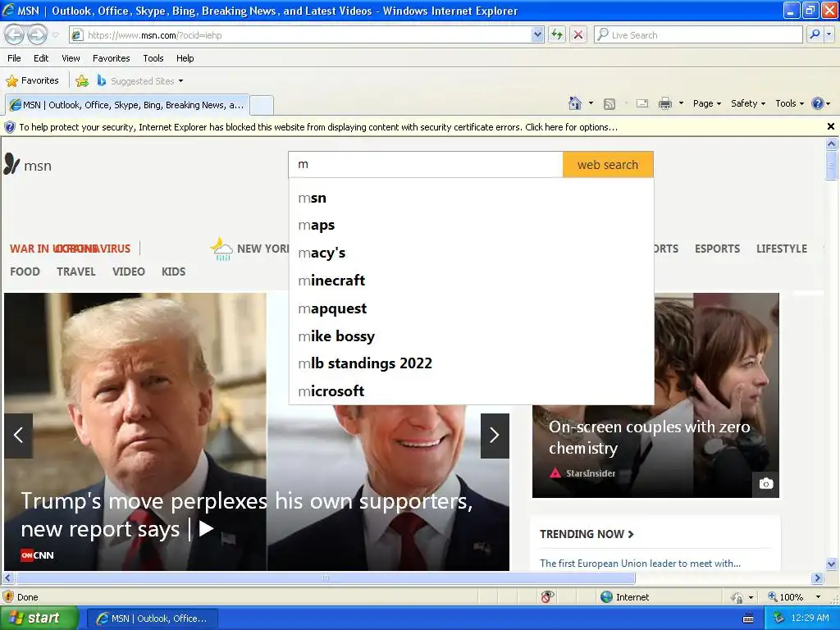
Task: Open the TRENDING NOW heading link
Action: tap(587, 534)
